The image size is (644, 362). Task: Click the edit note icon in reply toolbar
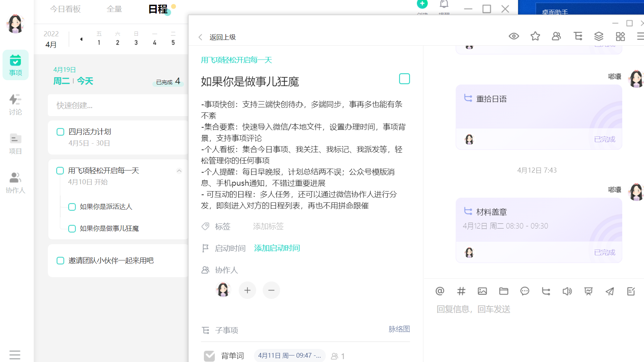(631, 291)
